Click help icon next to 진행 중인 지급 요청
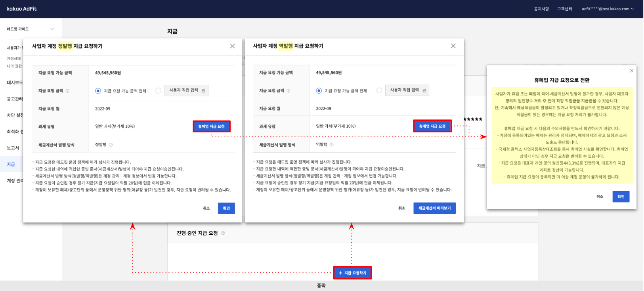644x291 pixels. 223,233
